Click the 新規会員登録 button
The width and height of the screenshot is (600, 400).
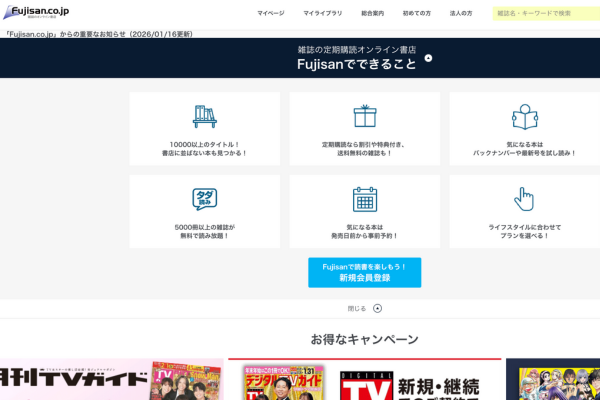(365, 273)
